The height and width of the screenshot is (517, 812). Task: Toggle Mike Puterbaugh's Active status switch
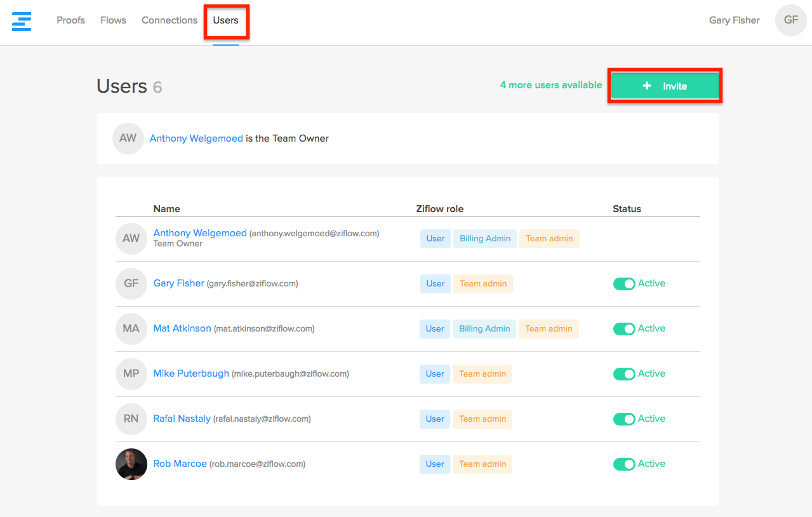click(624, 374)
